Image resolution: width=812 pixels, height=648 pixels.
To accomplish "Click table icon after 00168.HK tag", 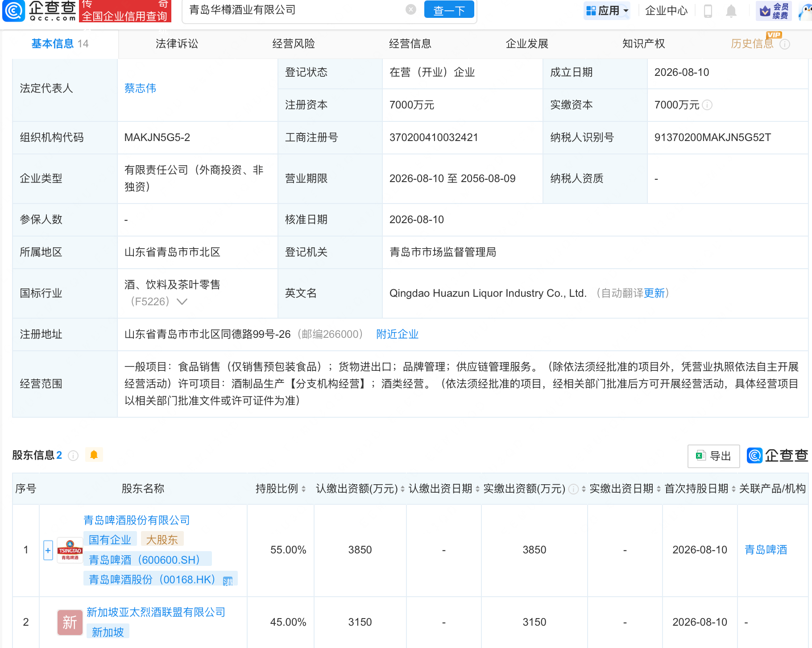I will [228, 581].
